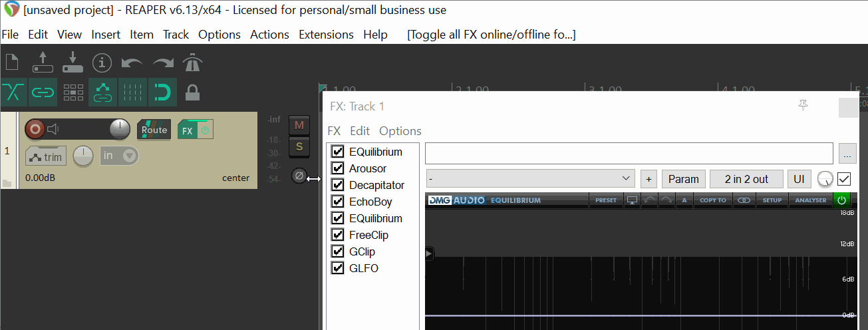Uncheck Arousor in FX list
The width and height of the screenshot is (868, 330).
point(338,168)
